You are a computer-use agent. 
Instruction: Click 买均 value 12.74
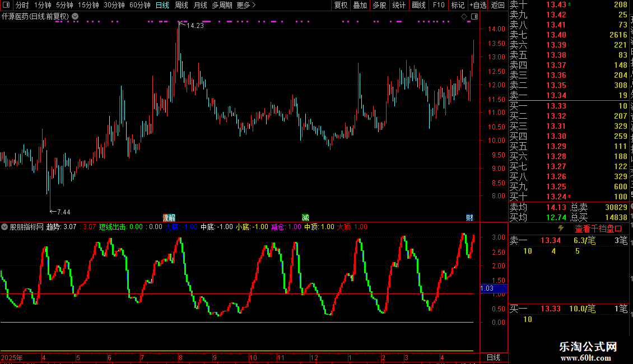click(556, 217)
